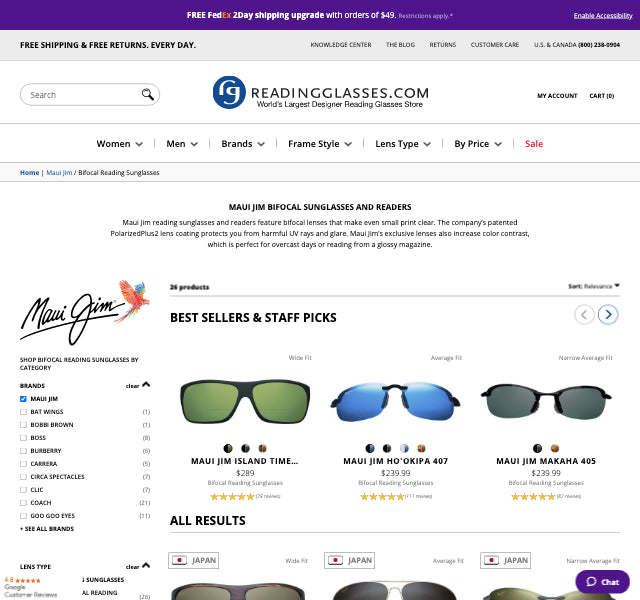
Task: Open the Sale menu item
Action: coord(534,144)
